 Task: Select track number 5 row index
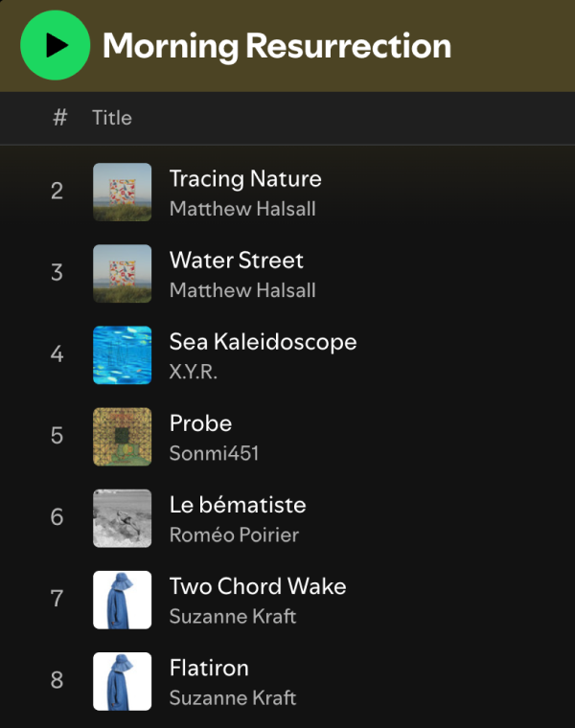pyautogui.click(x=57, y=436)
